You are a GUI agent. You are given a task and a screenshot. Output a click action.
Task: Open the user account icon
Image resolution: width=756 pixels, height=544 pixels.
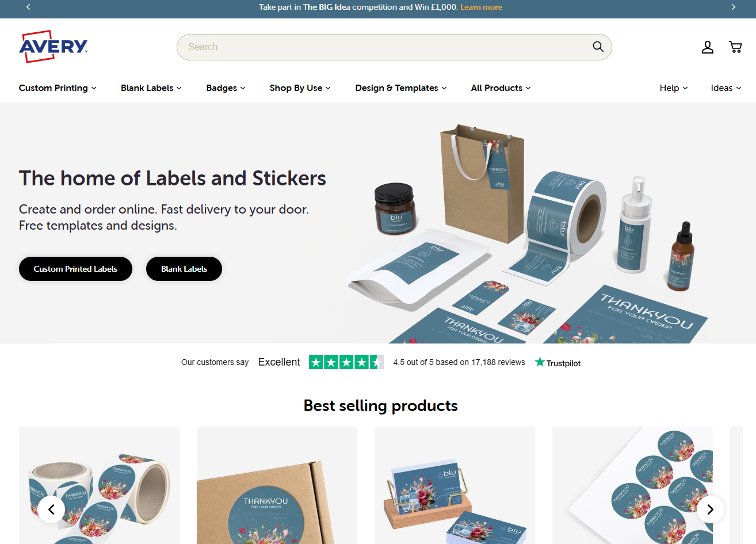pos(708,47)
